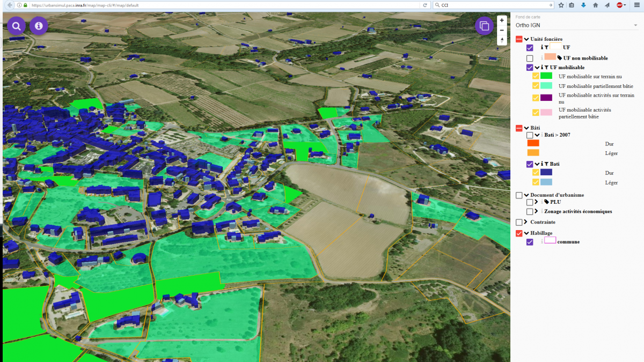Check the Bati > 2007 layer checkbox
Screen dimensions: 644x362
click(530, 135)
